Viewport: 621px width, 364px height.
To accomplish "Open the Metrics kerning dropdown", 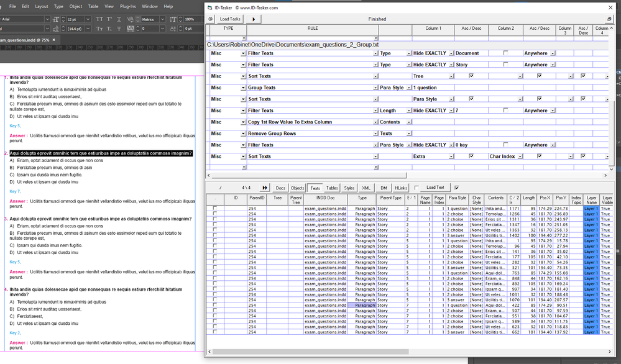I will tap(162, 19).
